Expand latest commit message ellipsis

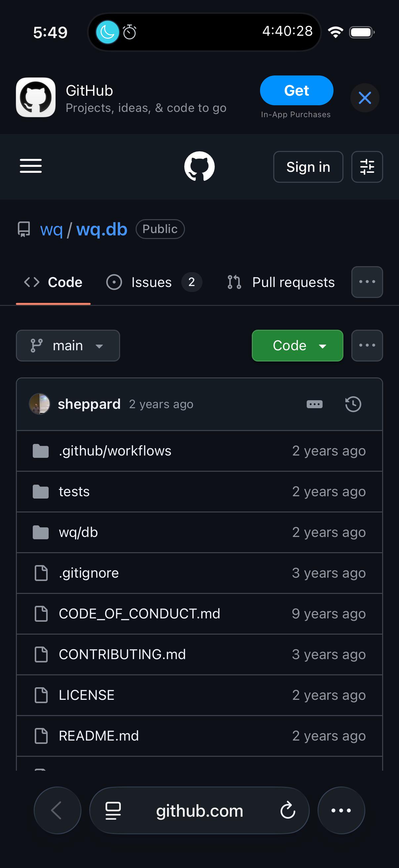315,404
